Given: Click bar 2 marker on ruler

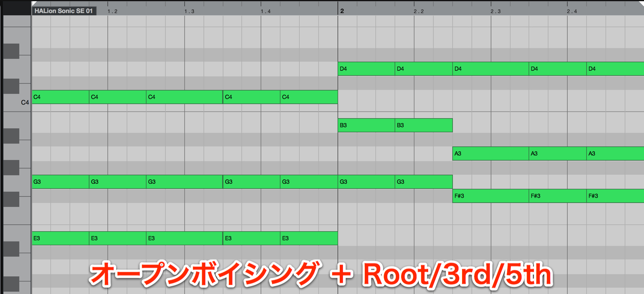Looking at the screenshot, I should pos(342,11).
